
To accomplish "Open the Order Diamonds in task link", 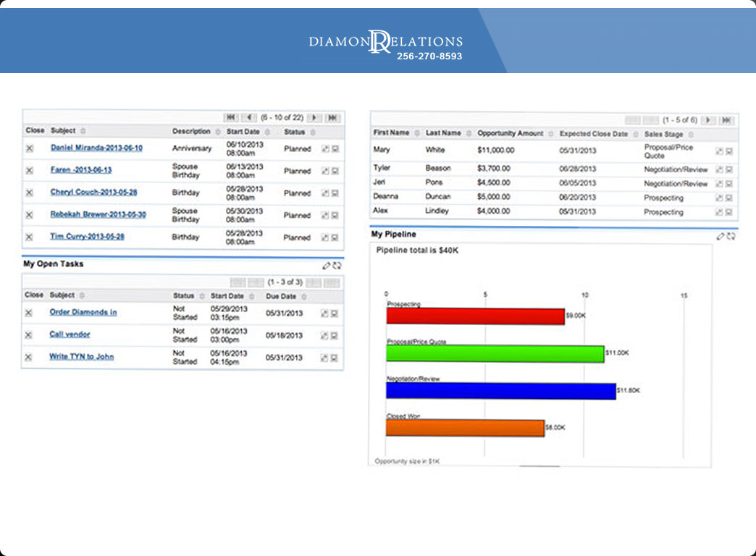I will pos(83,312).
